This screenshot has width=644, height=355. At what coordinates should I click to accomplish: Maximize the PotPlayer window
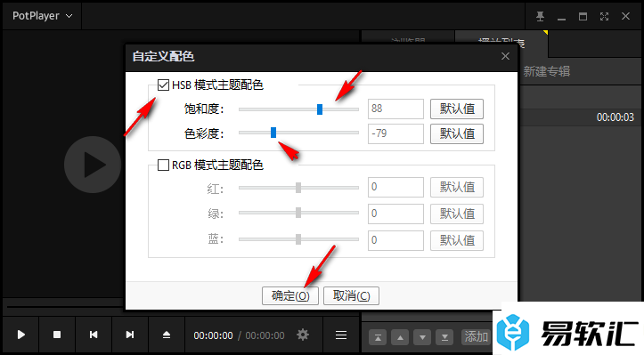(x=583, y=16)
